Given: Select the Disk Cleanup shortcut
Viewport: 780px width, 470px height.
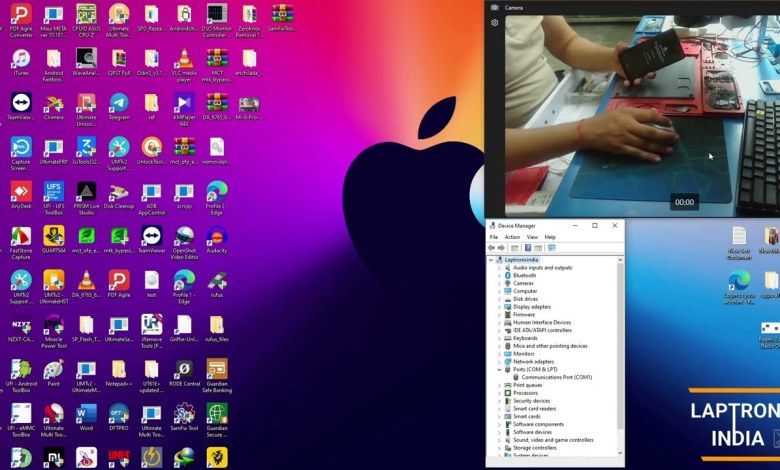Looking at the screenshot, I should point(119,195).
